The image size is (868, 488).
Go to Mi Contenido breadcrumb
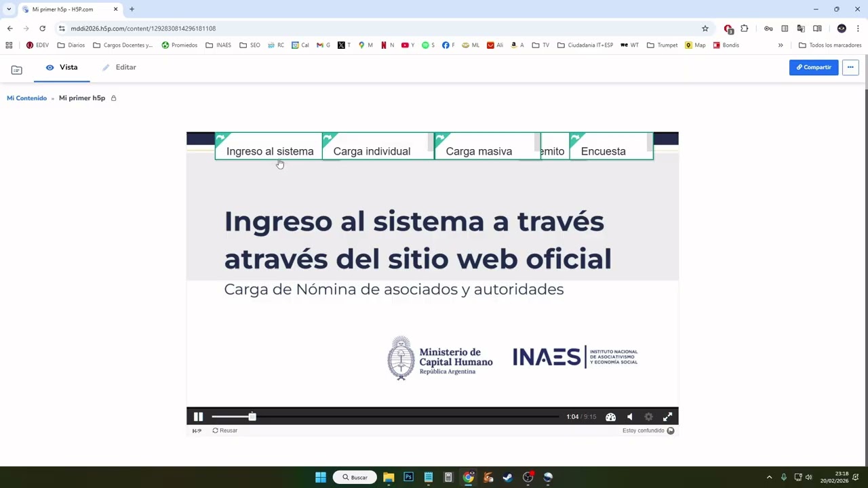click(x=27, y=98)
